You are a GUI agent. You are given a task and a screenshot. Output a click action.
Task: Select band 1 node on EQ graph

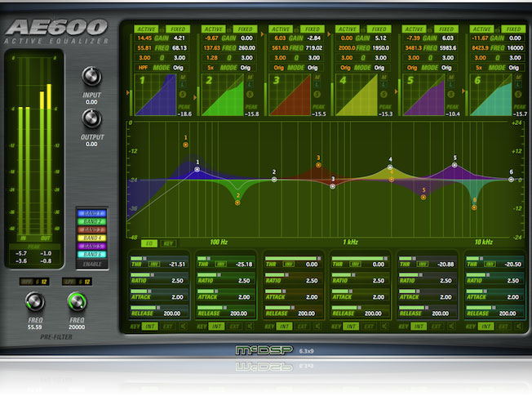[x=197, y=170]
